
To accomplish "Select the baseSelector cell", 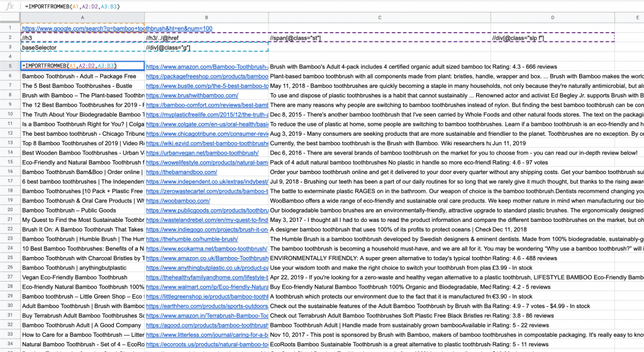I will click(82, 48).
